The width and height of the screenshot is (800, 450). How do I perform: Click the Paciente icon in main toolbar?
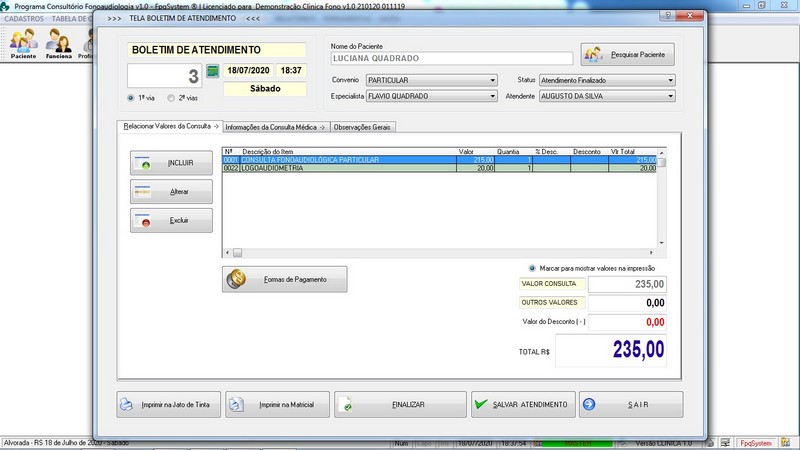coord(23,43)
